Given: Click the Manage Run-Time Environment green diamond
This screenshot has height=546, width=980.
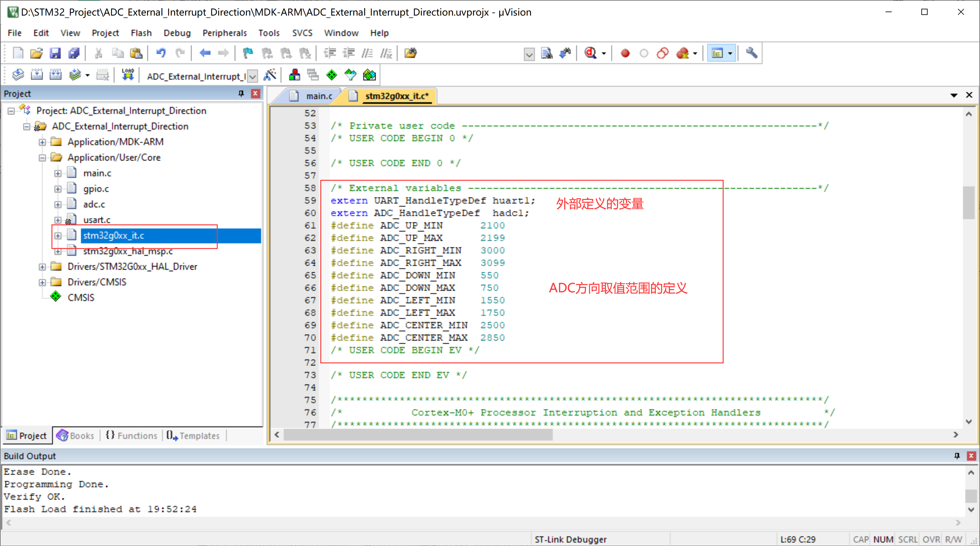Looking at the screenshot, I should point(332,75).
